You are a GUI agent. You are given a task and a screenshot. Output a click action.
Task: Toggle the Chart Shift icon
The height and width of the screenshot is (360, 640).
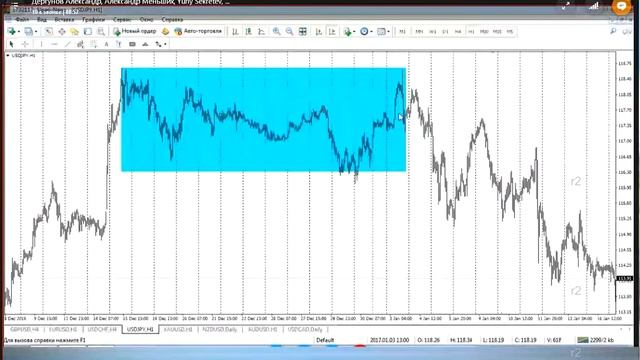pyautogui.click(x=332, y=31)
